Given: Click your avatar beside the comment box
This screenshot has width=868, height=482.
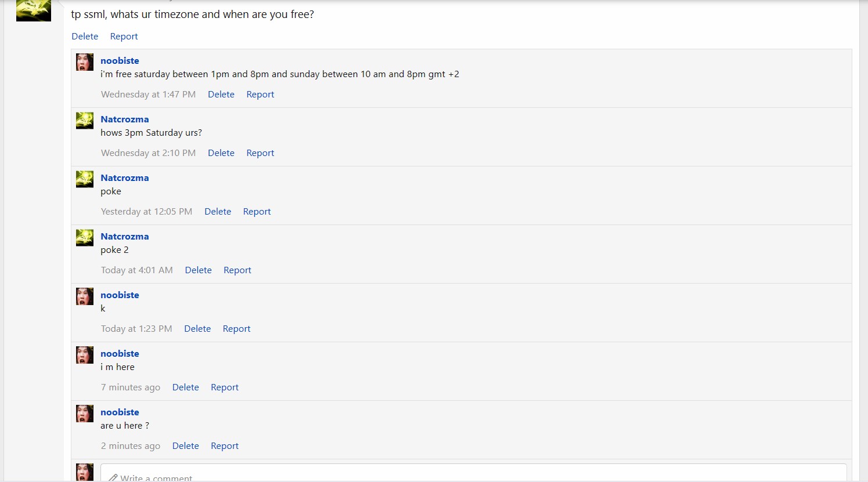Looking at the screenshot, I should 85,472.
